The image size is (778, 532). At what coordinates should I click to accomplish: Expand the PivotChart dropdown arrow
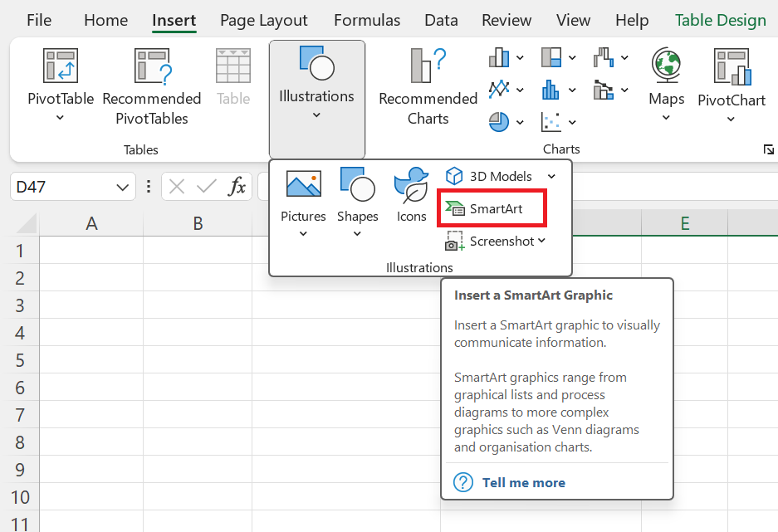click(731, 119)
